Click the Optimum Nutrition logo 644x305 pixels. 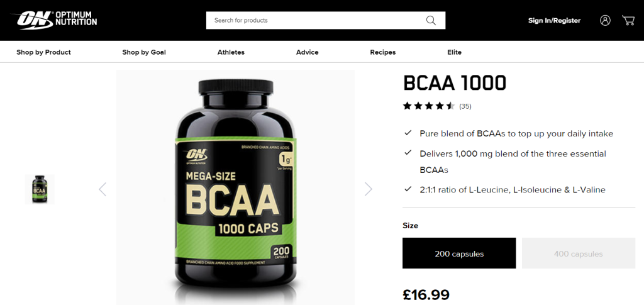pyautogui.click(x=55, y=19)
